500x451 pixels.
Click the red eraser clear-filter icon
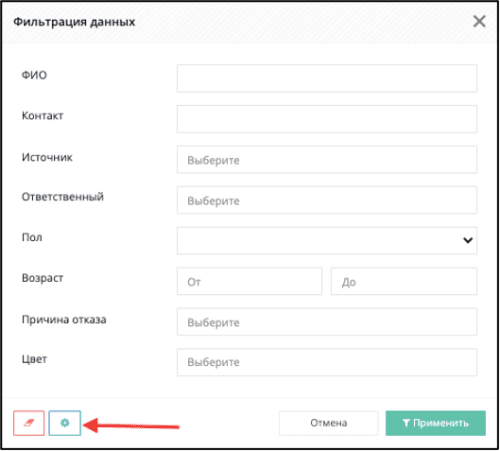(x=29, y=423)
